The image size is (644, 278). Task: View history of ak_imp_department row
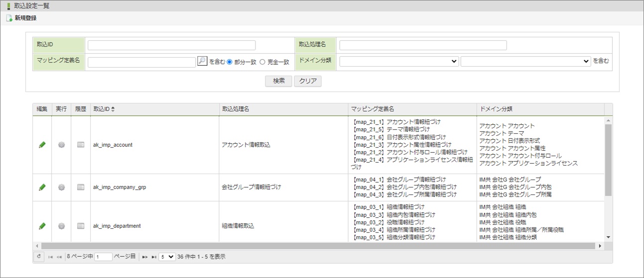click(81, 226)
